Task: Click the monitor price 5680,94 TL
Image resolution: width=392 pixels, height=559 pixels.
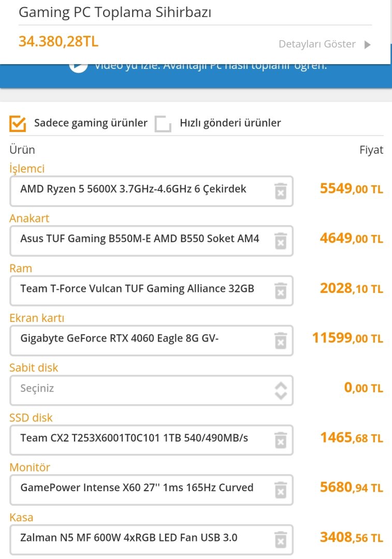Action: pos(351,488)
